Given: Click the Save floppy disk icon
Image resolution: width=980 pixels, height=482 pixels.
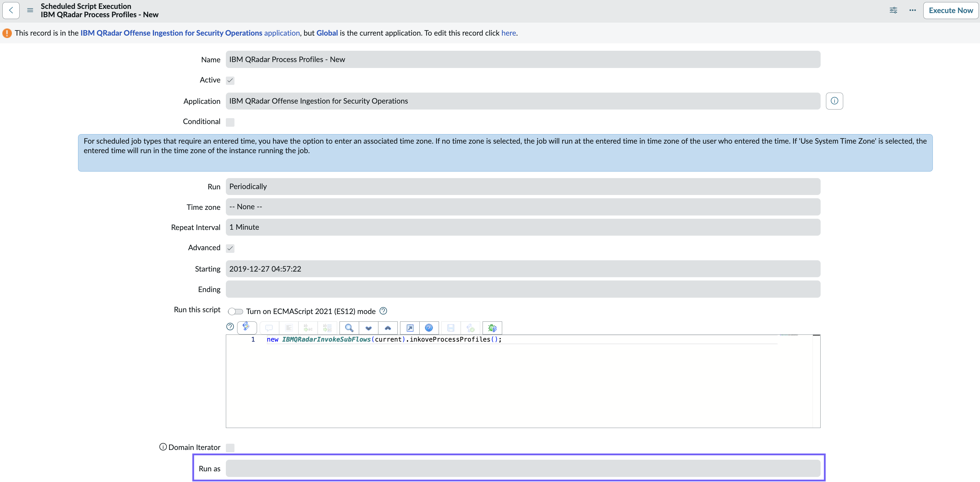Looking at the screenshot, I should (x=451, y=328).
